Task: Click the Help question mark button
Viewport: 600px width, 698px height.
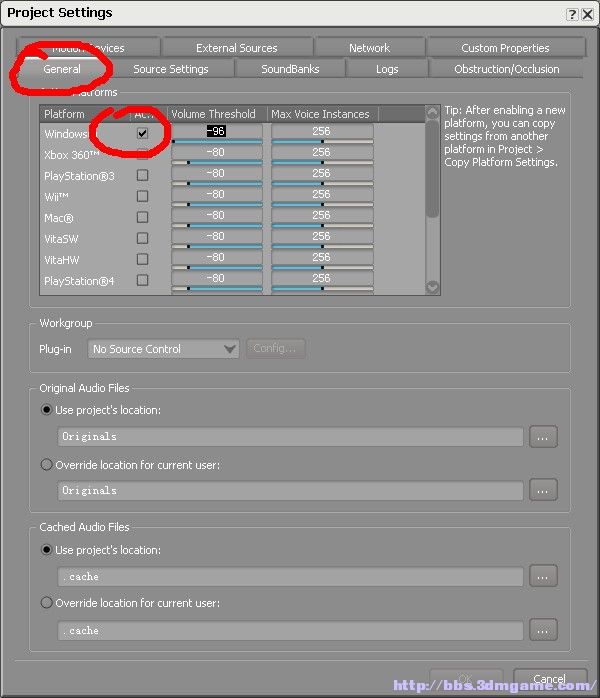Action: [572, 14]
